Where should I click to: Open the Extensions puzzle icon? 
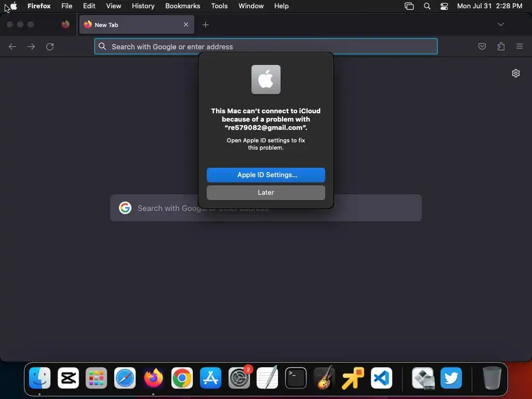[x=501, y=46]
